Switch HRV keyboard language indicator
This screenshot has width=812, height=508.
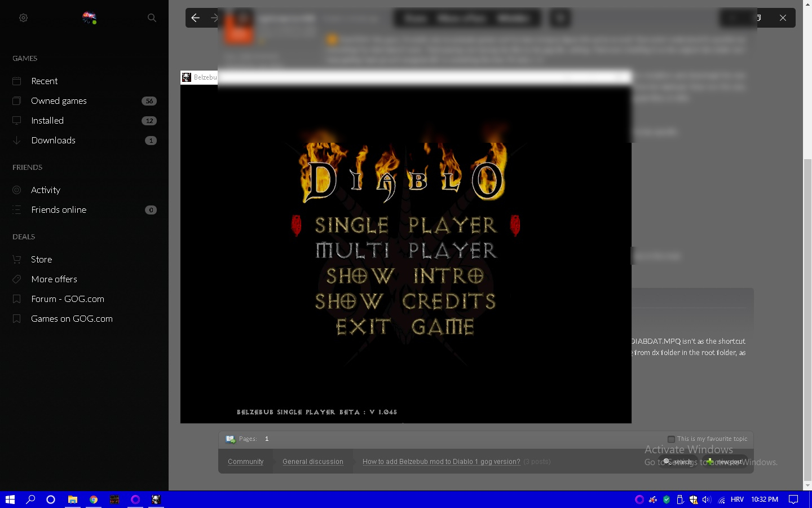pos(737,500)
